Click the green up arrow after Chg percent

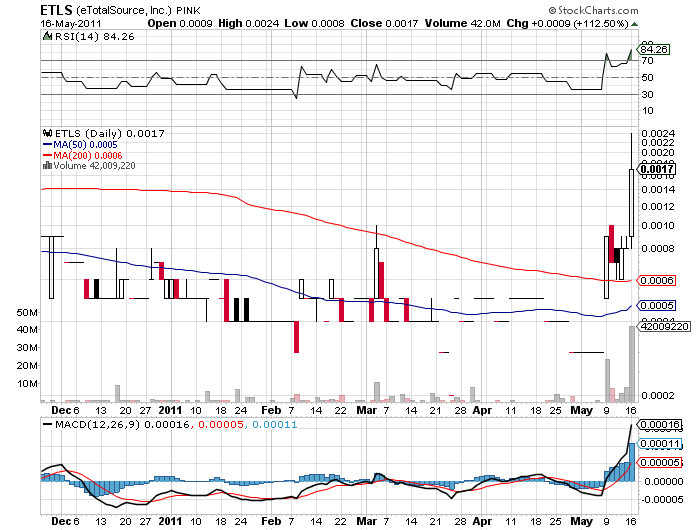pos(635,24)
